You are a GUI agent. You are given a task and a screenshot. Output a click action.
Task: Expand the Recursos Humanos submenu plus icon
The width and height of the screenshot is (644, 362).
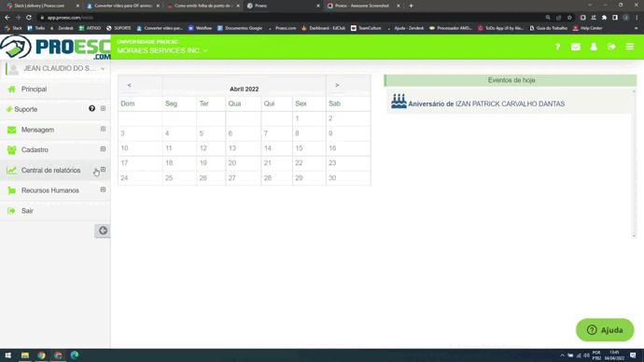pyautogui.click(x=103, y=189)
